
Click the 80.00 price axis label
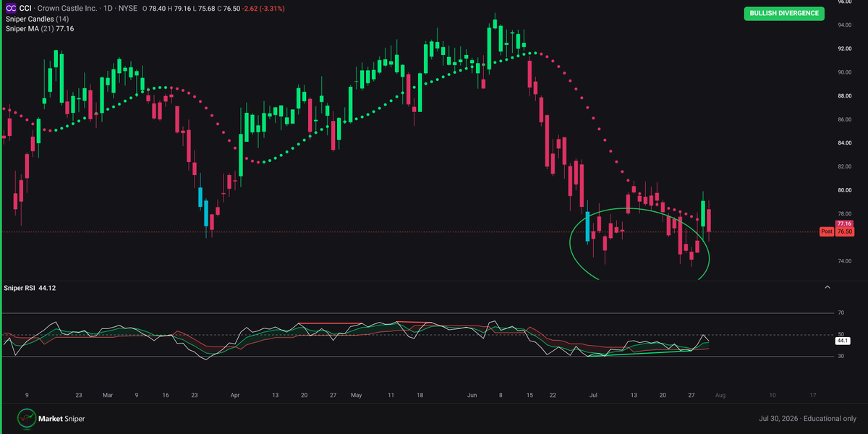coord(845,190)
